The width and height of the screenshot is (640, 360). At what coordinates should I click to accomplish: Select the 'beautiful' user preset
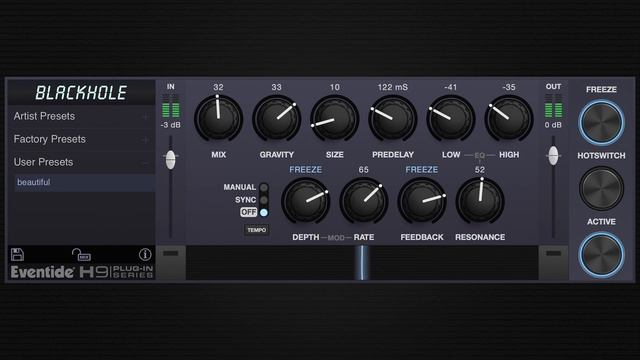(84, 182)
